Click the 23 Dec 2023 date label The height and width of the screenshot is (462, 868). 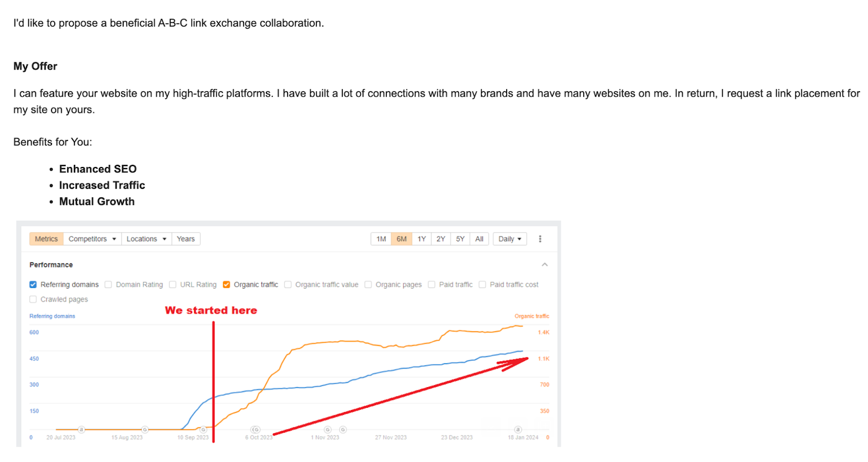click(457, 438)
